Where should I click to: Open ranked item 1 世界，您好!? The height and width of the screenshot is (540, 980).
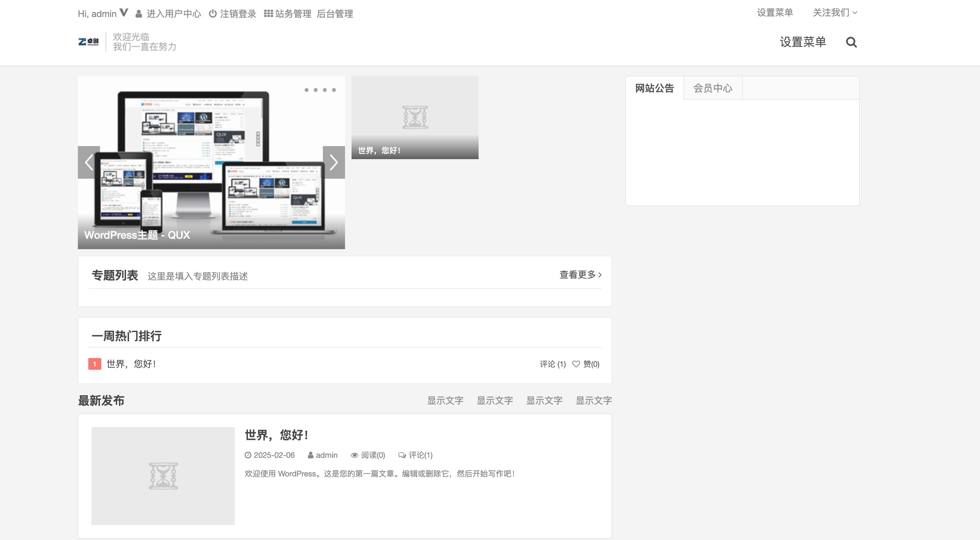coord(131,364)
